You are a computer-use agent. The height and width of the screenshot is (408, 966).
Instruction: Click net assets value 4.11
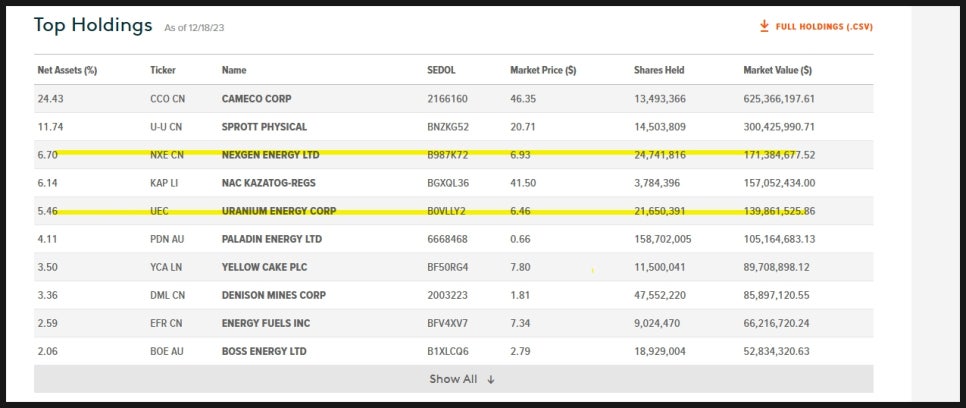point(48,239)
